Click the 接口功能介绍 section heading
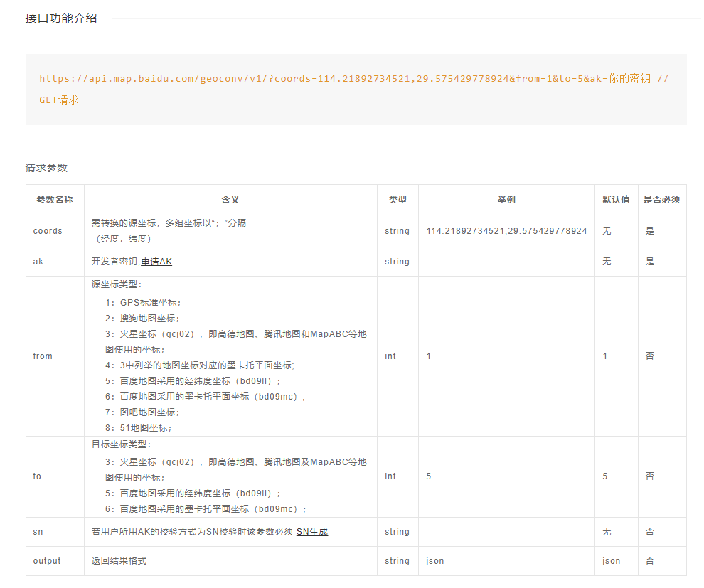 [x=60, y=20]
